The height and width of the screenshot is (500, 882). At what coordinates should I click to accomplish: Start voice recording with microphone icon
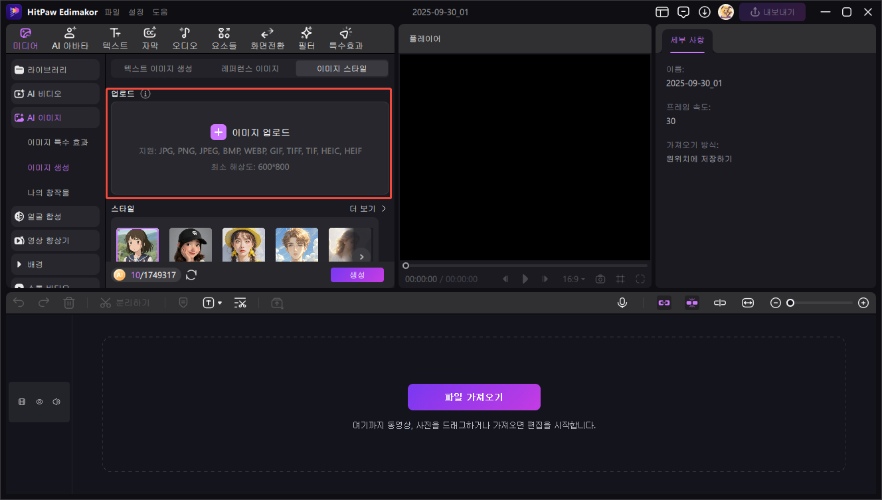click(x=622, y=303)
